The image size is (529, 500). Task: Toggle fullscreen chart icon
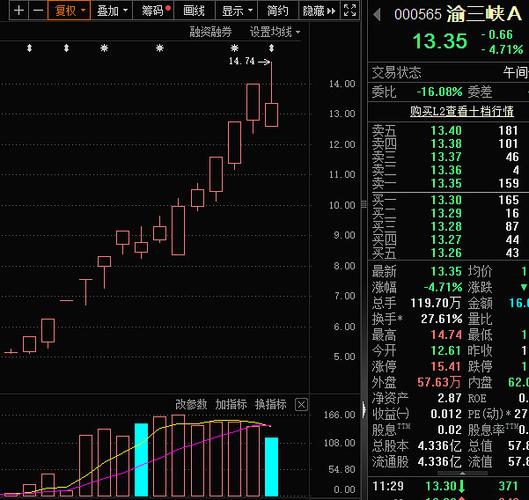click(350, 10)
